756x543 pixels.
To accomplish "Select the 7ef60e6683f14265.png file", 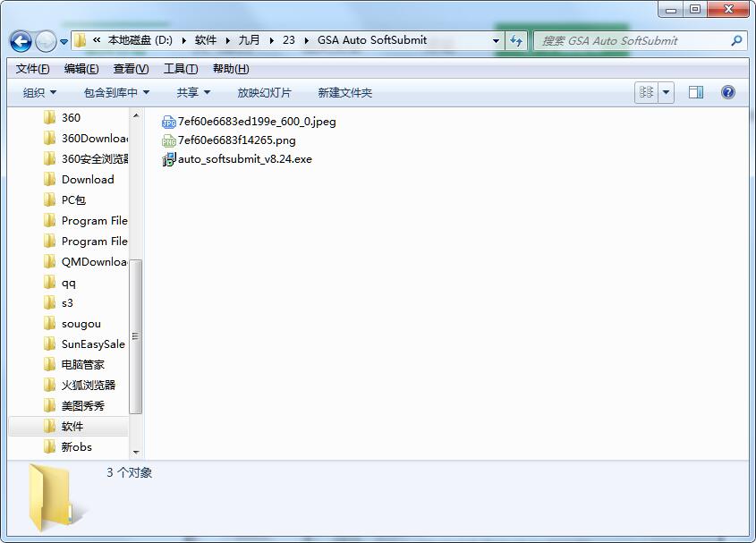I will coord(234,140).
